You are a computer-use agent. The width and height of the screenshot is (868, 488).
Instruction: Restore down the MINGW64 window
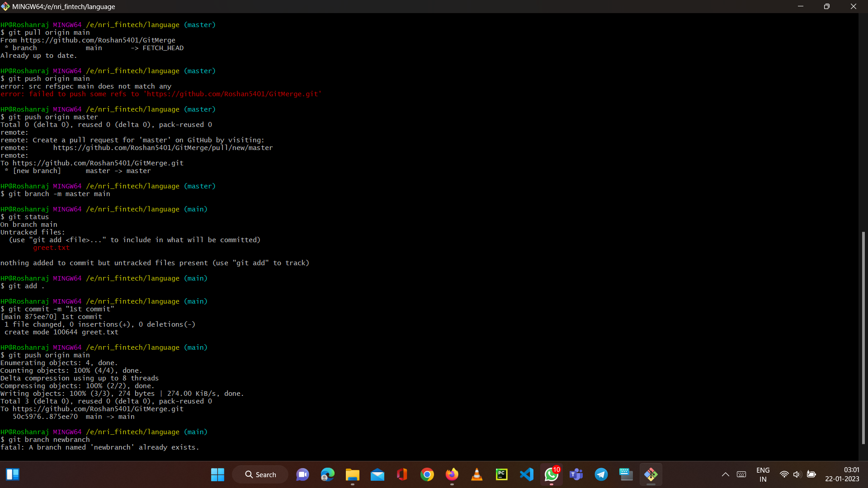(827, 6)
